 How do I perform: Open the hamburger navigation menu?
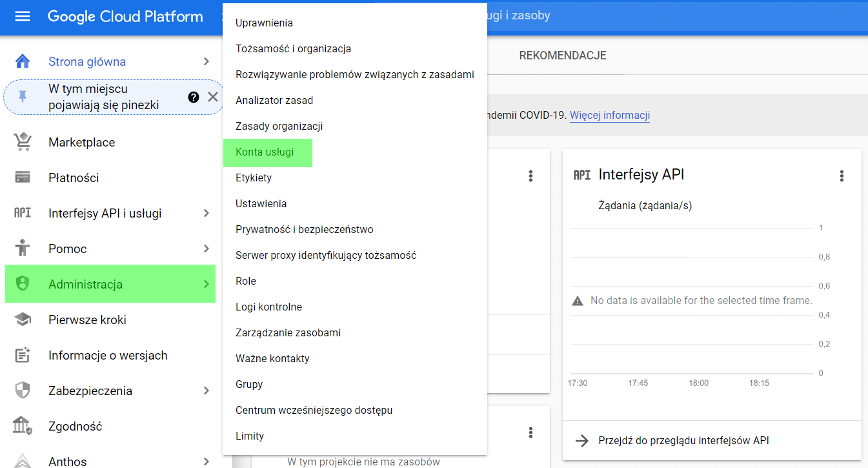coord(23,16)
